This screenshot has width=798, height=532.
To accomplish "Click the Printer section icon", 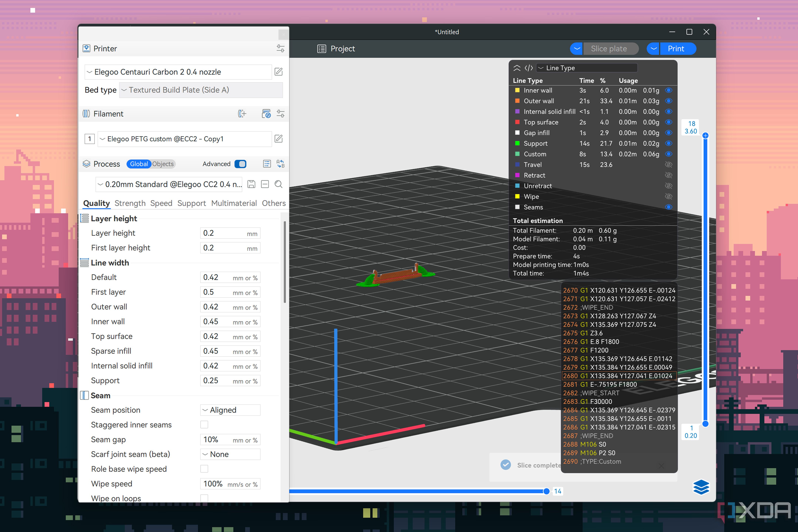I will (x=86, y=49).
